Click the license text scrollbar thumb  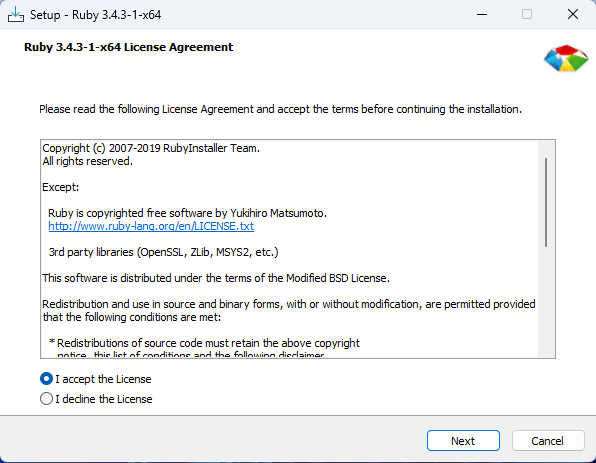[x=546, y=202]
